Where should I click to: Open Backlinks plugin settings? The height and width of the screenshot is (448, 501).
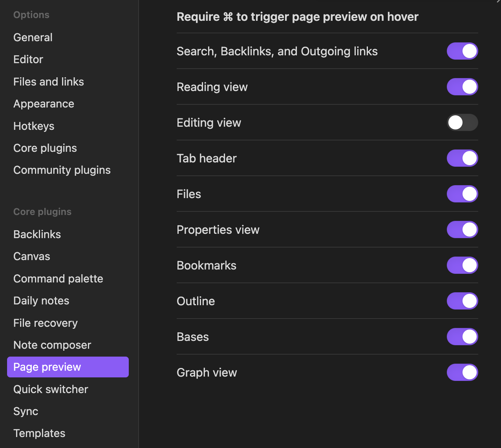point(37,234)
